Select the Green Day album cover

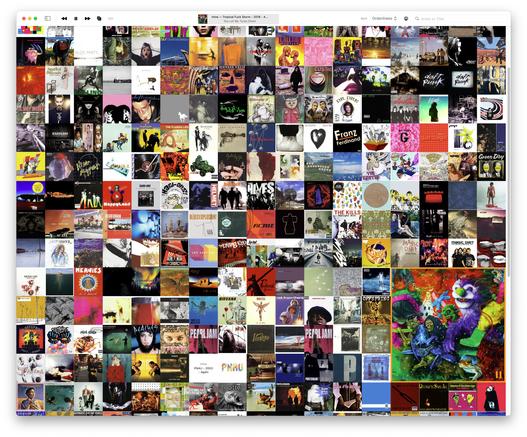coord(491,167)
